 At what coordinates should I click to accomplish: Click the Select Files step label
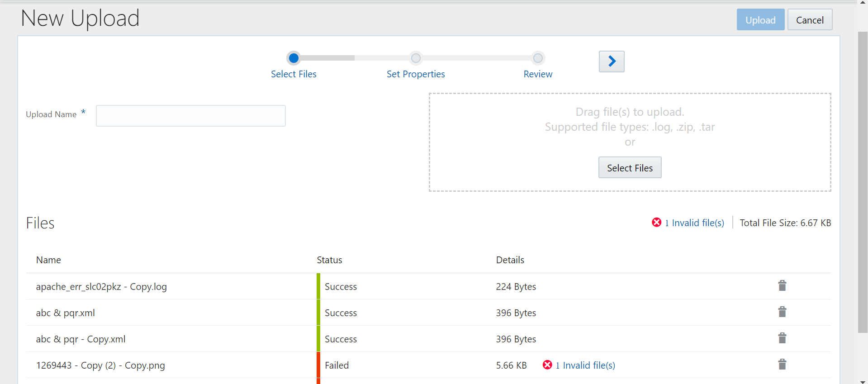(294, 74)
